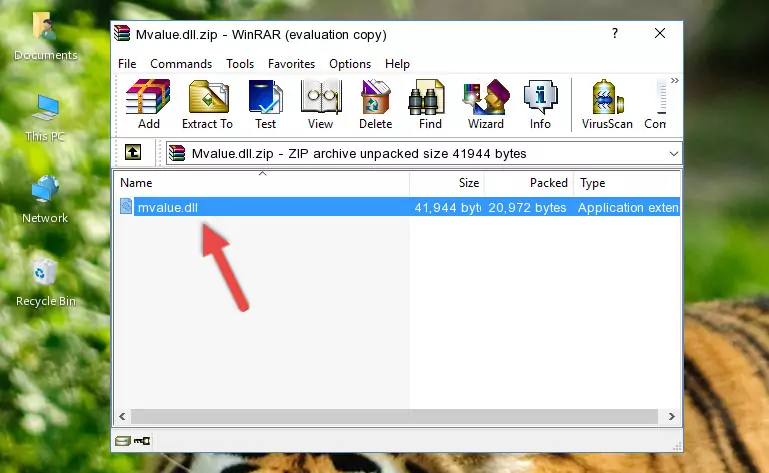
Task: Launch the Wizard tool
Action: coord(486,105)
